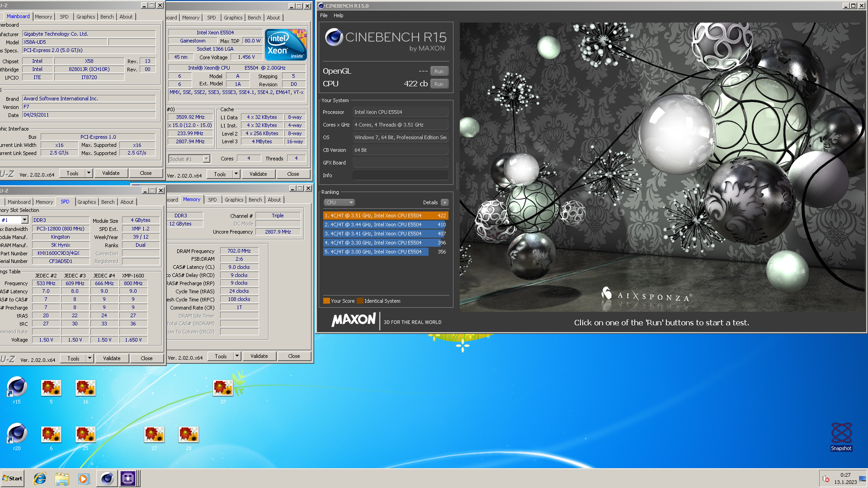
Task: Run the OpenGL benchmark
Action: click(x=439, y=71)
